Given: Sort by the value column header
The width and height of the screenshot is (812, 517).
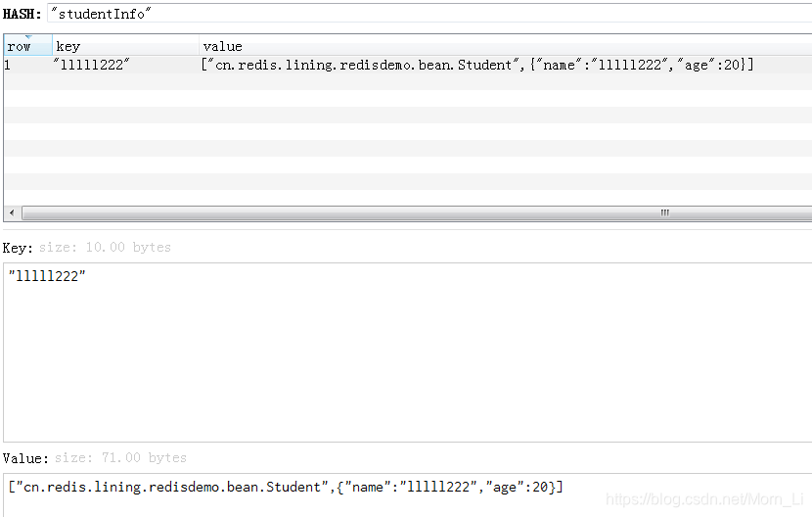Looking at the screenshot, I should click(x=505, y=46).
